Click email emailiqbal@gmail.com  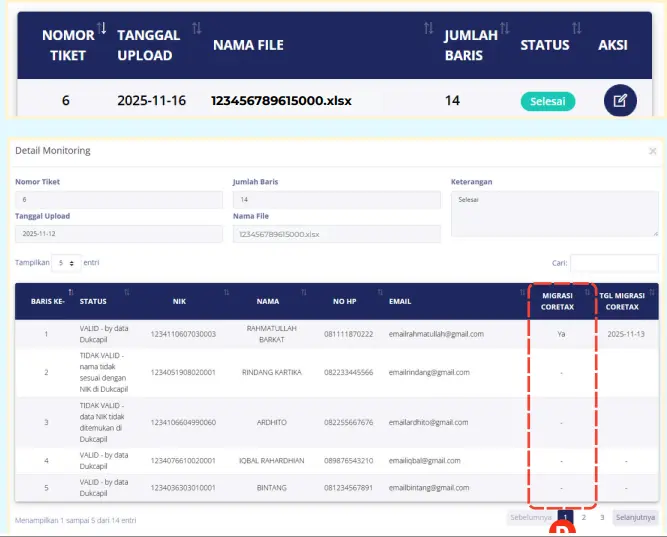(424, 461)
